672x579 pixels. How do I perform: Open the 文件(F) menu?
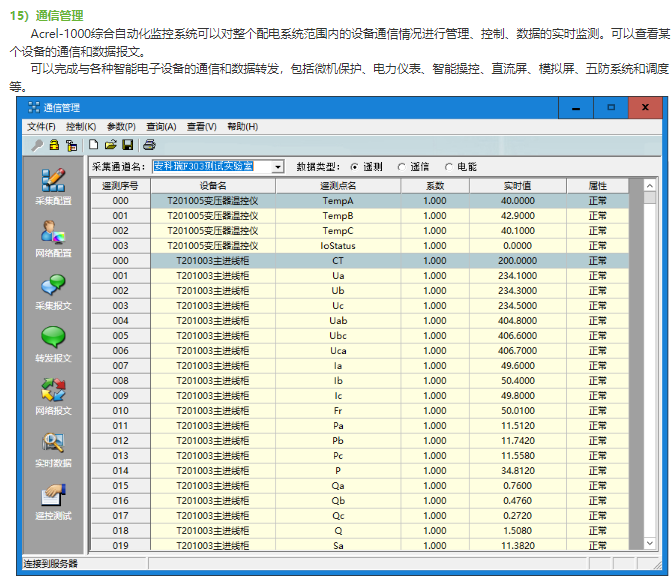(41, 126)
